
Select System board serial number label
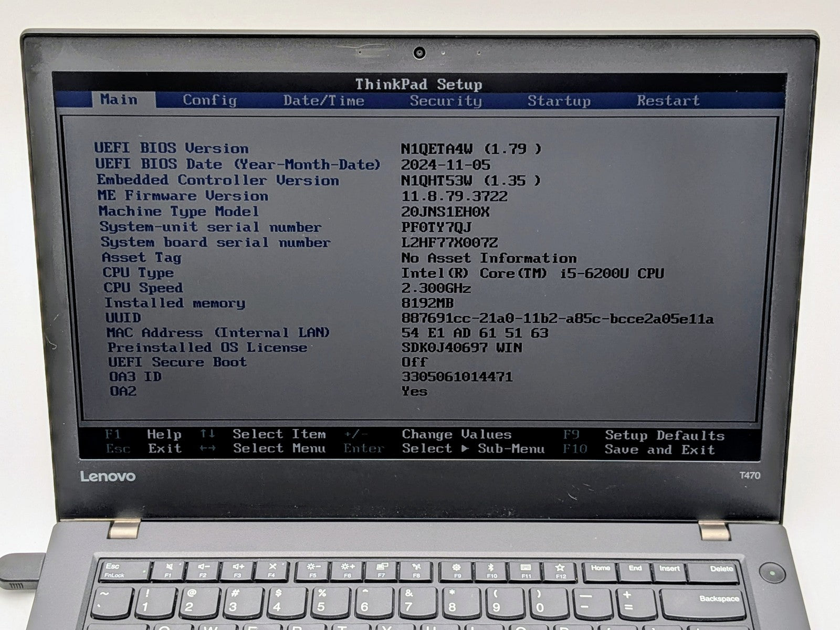click(215, 242)
